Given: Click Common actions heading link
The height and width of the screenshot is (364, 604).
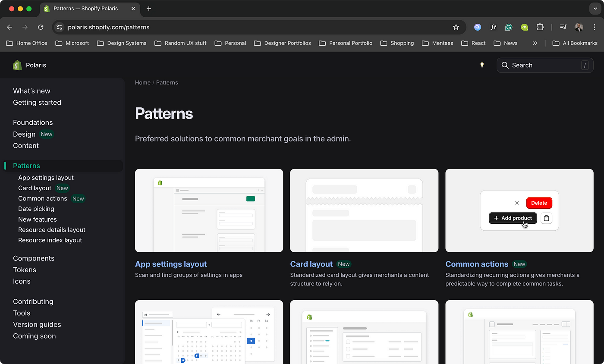Looking at the screenshot, I should tap(477, 264).
